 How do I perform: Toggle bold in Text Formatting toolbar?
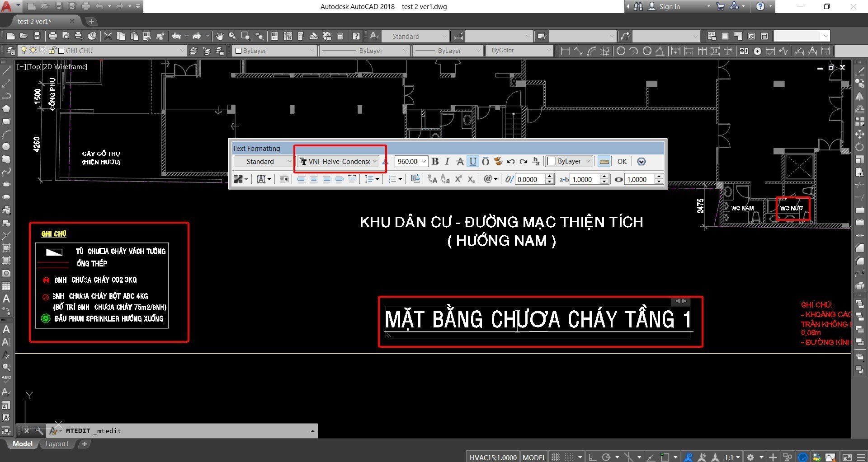coord(435,162)
